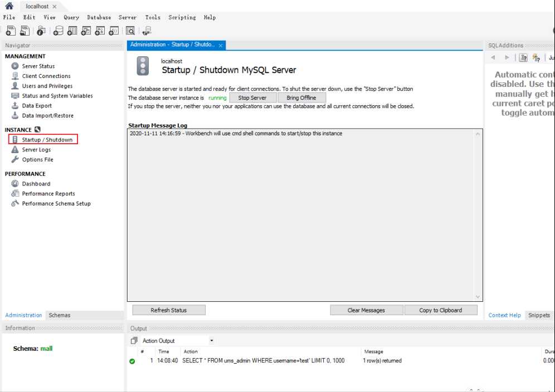Click the log scrollbar down arrow
Viewport: 555px width, 392px height.
(478, 297)
